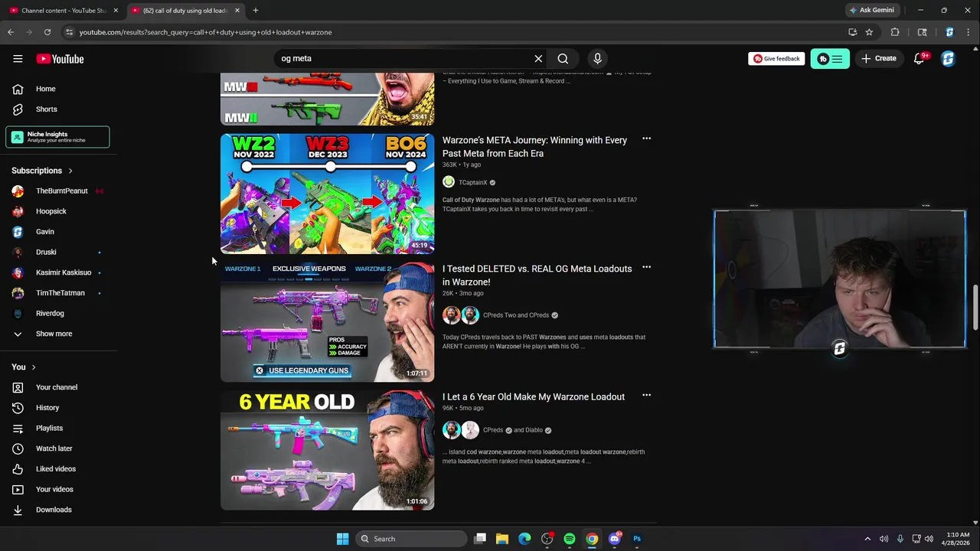
Task: Open Niche Insights panel
Action: click(x=58, y=137)
